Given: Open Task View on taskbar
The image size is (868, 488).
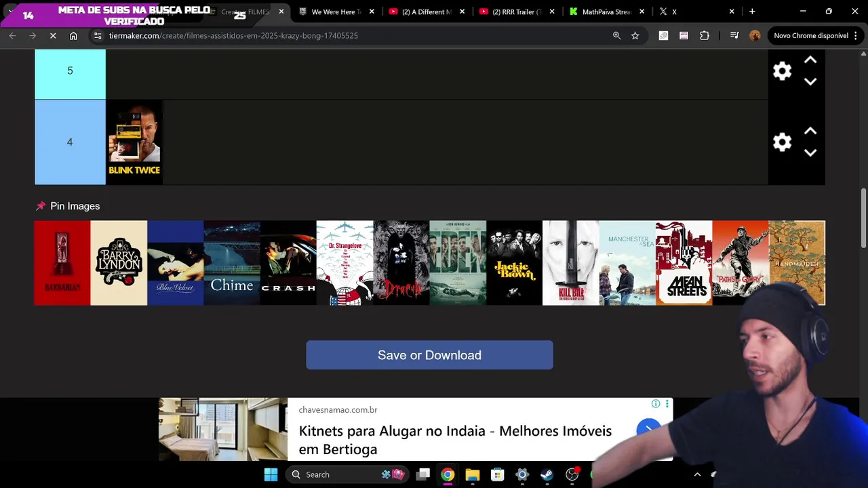Looking at the screenshot, I should [x=423, y=474].
